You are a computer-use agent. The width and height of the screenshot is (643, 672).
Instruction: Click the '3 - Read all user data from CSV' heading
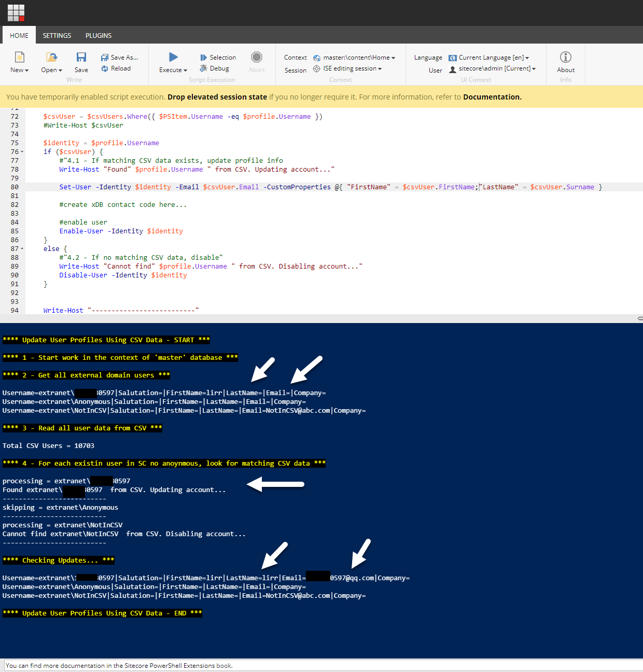(82, 428)
